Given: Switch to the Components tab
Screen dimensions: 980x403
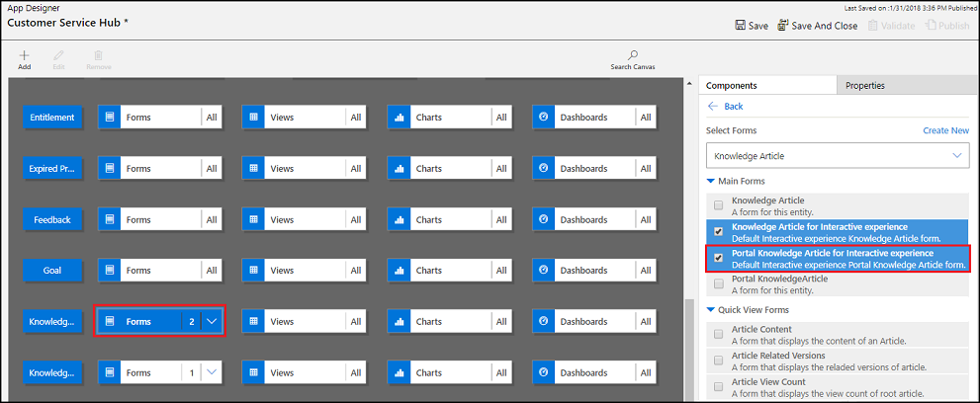Looking at the screenshot, I should tap(767, 86).
